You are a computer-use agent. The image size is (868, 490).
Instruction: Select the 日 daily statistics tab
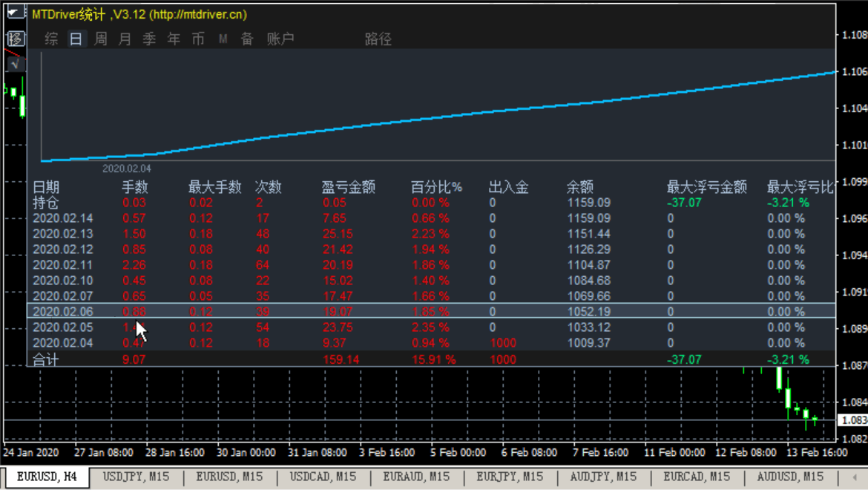click(76, 39)
